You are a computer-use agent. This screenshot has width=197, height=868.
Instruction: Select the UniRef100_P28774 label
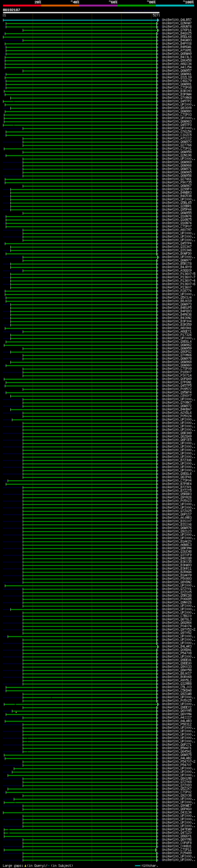177,291
